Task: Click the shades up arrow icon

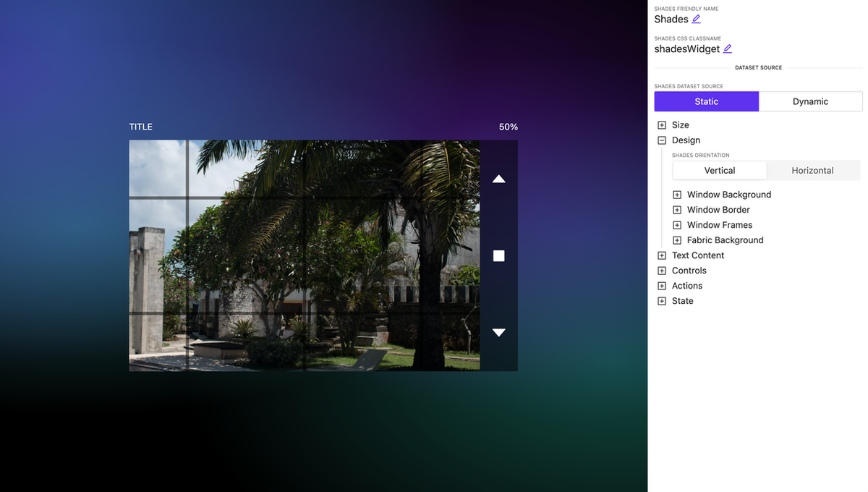Action: point(498,179)
